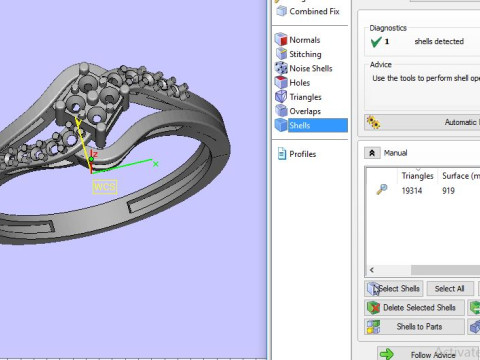Click the magnifier icon in shell row
The width and height of the screenshot is (480, 360).
[x=382, y=189]
